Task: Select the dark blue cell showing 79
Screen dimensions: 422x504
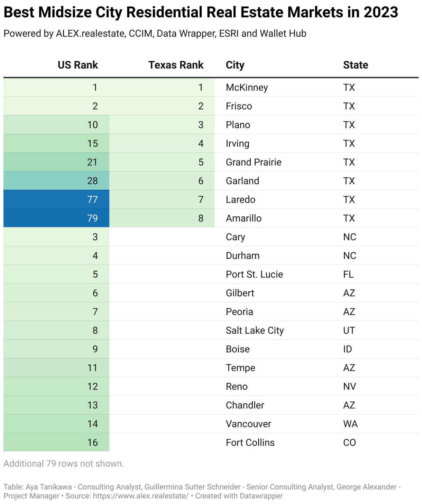Action: (56, 218)
